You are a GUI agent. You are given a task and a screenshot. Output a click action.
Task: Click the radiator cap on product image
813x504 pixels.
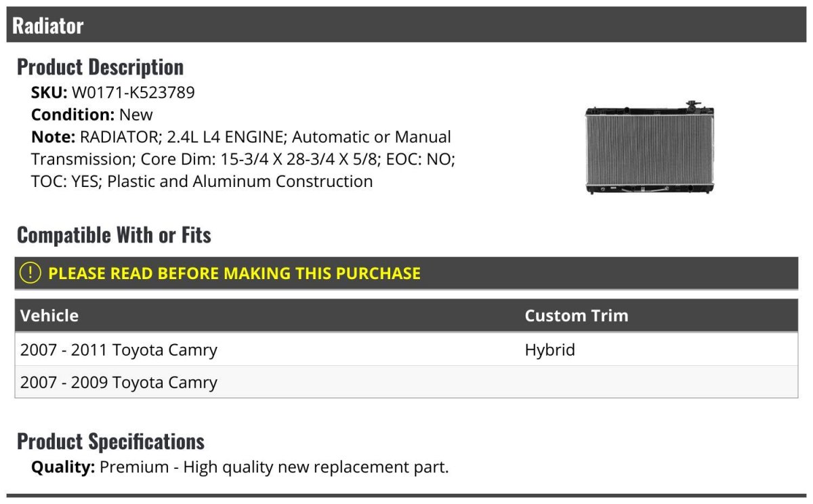tap(693, 106)
